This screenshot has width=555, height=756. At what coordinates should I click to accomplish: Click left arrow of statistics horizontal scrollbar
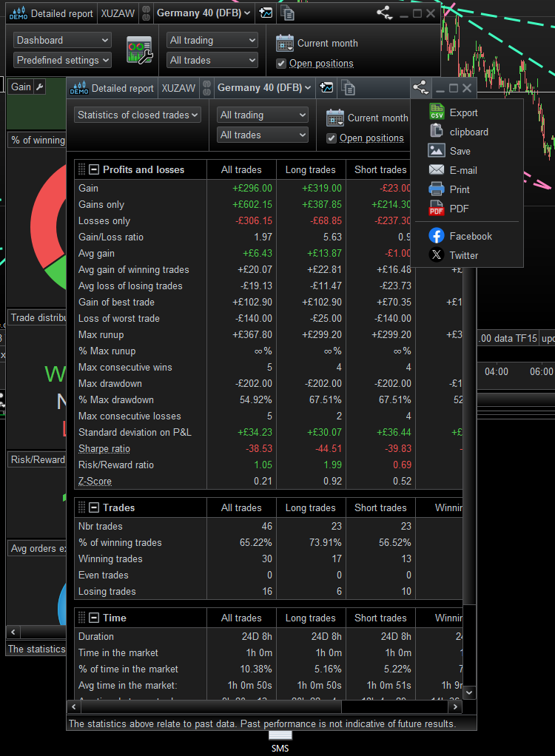pyautogui.click(x=74, y=707)
